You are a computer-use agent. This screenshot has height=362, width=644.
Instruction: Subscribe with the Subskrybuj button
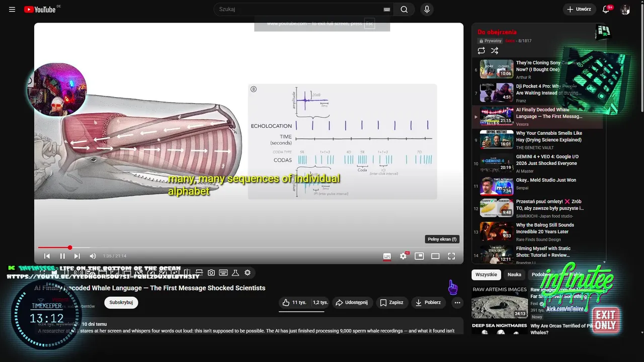pos(121,303)
